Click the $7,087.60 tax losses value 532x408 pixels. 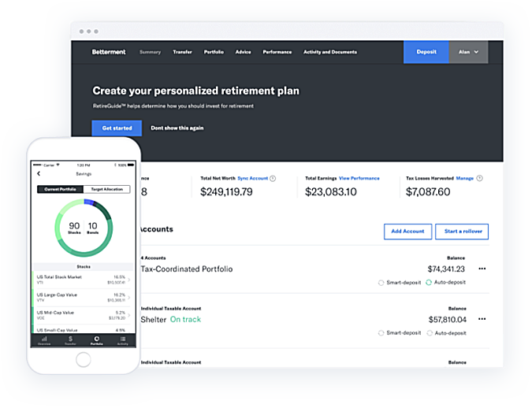pos(428,192)
